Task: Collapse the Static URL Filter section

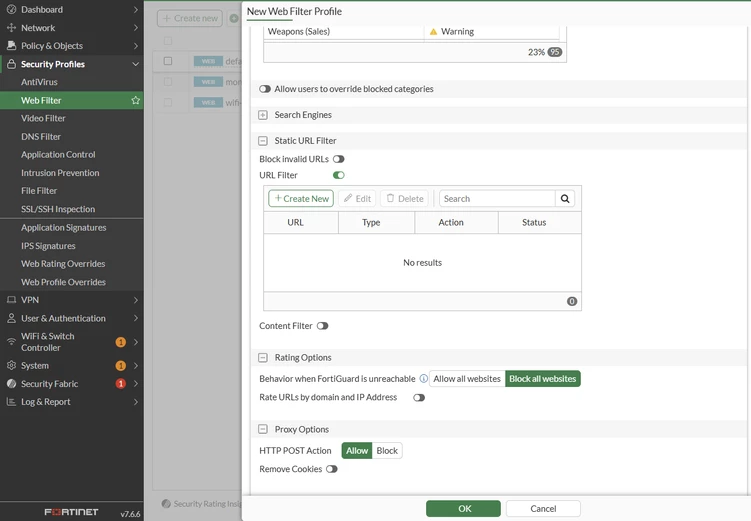Action: [263, 141]
